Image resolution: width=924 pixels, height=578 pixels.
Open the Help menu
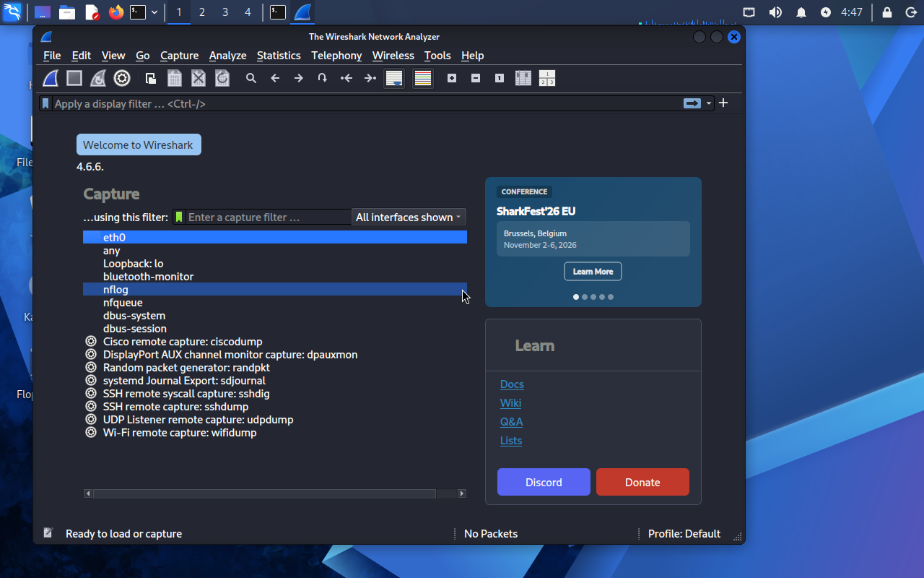[x=473, y=56]
